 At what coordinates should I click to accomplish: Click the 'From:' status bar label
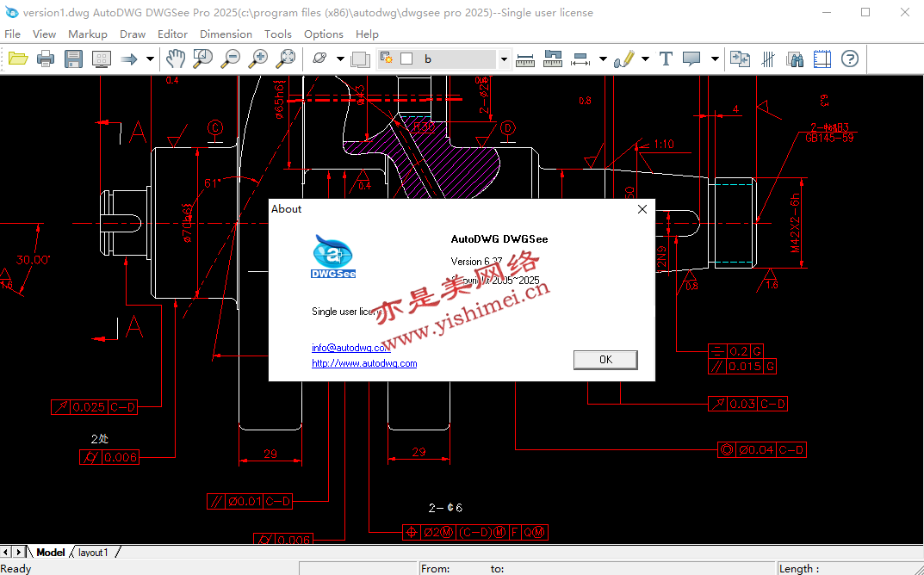[x=436, y=568]
